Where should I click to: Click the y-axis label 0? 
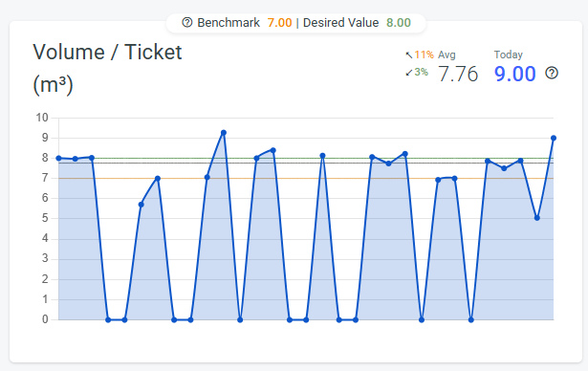pos(45,319)
